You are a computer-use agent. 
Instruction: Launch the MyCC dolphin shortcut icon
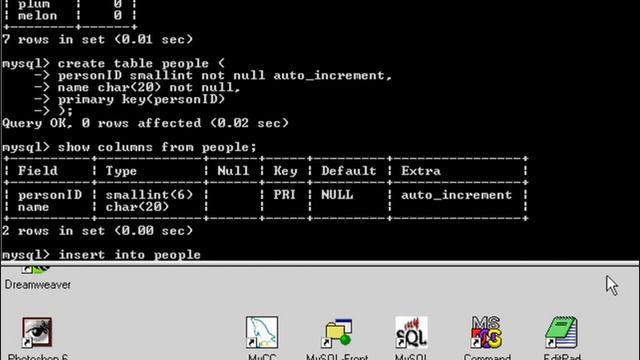pyautogui.click(x=262, y=332)
